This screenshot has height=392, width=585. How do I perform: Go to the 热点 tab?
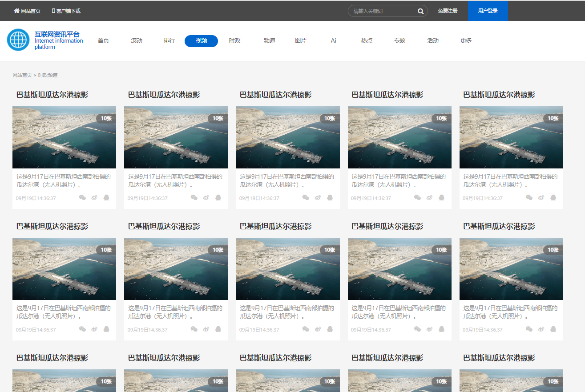[x=367, y=41]
